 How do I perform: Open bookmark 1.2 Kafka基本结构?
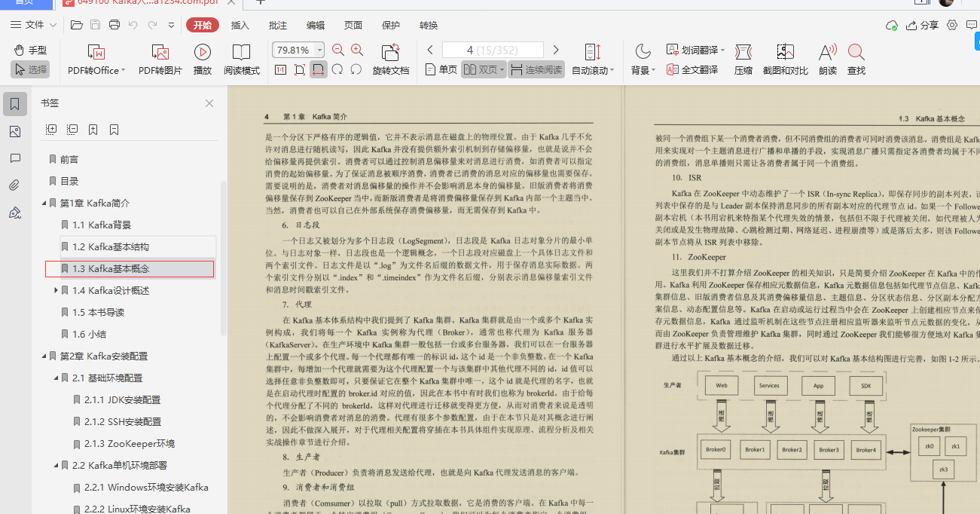click(x=111, y=246)
